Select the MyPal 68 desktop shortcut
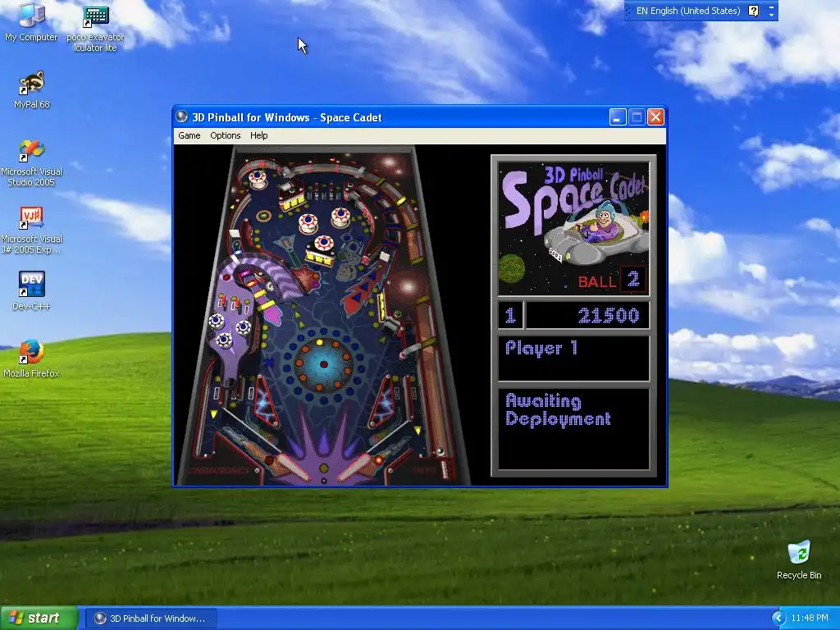The image size is (840, 630). (x=32, y=90)
